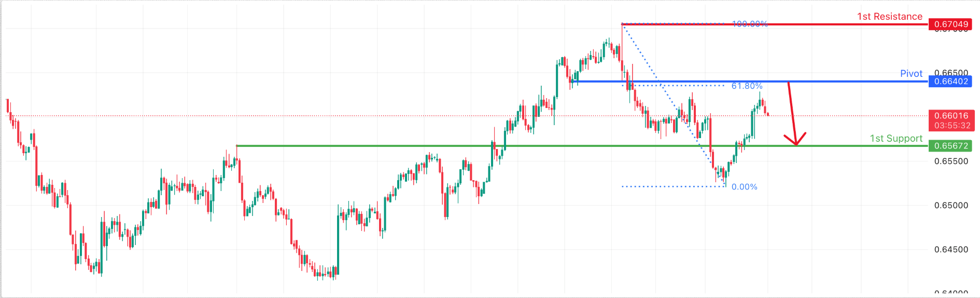The image size is (980, 298).
Task: Select the "1st Support" text label
Action: (896, 139)
